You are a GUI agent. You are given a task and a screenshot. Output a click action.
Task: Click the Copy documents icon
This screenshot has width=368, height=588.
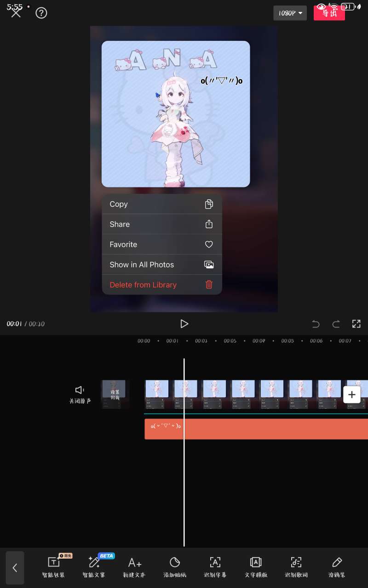tap(209, 204)
